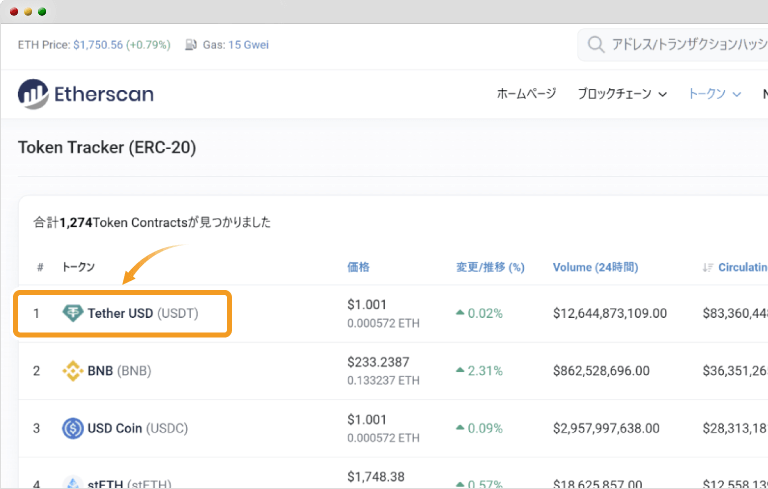Select the 2.31% change value
The width and height of the screenshot is (768, 489).
click(x=485, y=371)
